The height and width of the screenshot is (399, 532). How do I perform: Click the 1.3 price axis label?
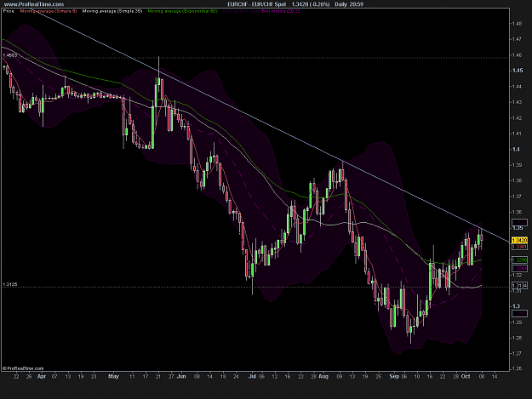click(515, 306)
